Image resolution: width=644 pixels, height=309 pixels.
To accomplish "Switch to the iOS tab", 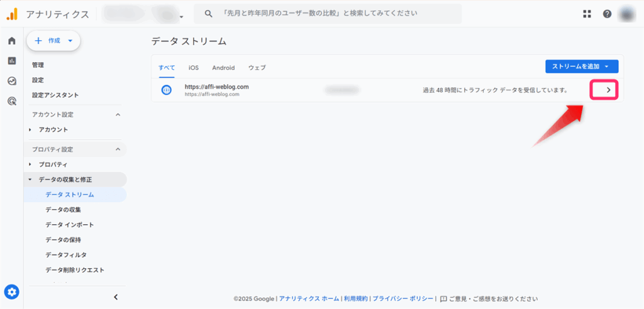I will pyautogui.click(x=194, y=68).
